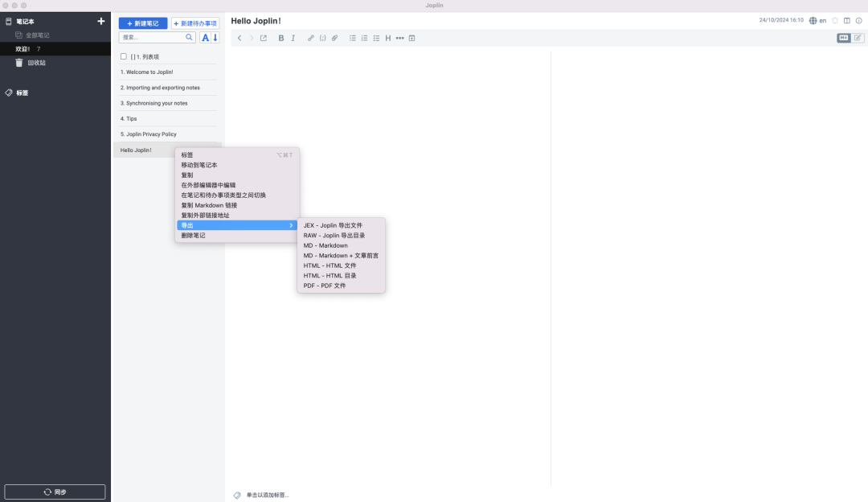Apply italic formatting
The image size is (868, 502).
tap(293, 39)
